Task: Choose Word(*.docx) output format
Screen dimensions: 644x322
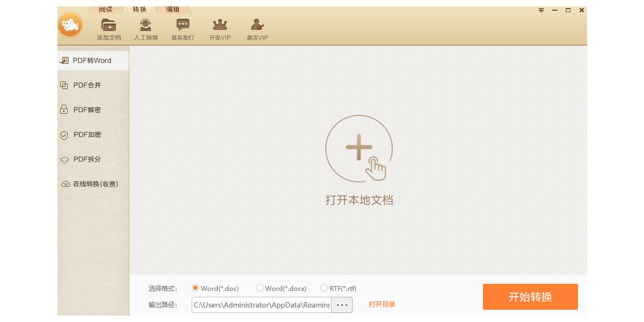Action: [x=260, y=288]
